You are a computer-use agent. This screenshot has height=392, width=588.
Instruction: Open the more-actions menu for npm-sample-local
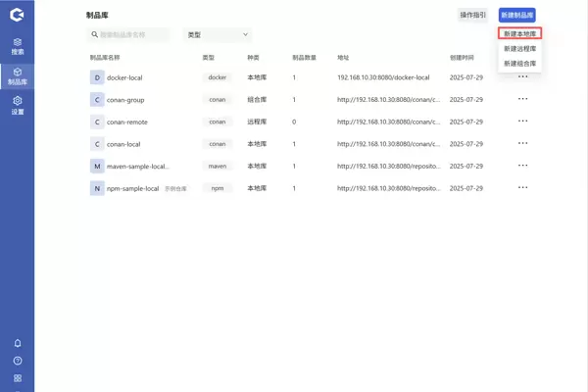(x=522, y=188)
